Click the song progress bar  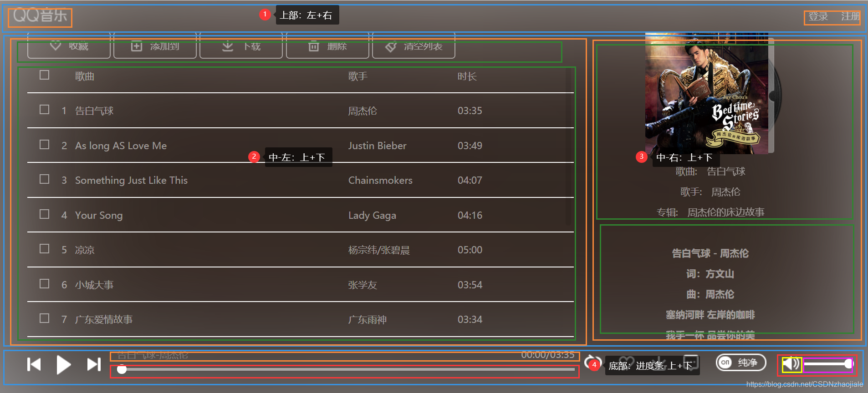(346, 369)
